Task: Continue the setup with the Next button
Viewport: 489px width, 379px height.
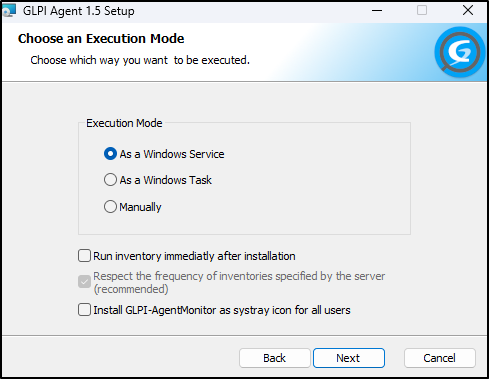Action: [349, 358]
